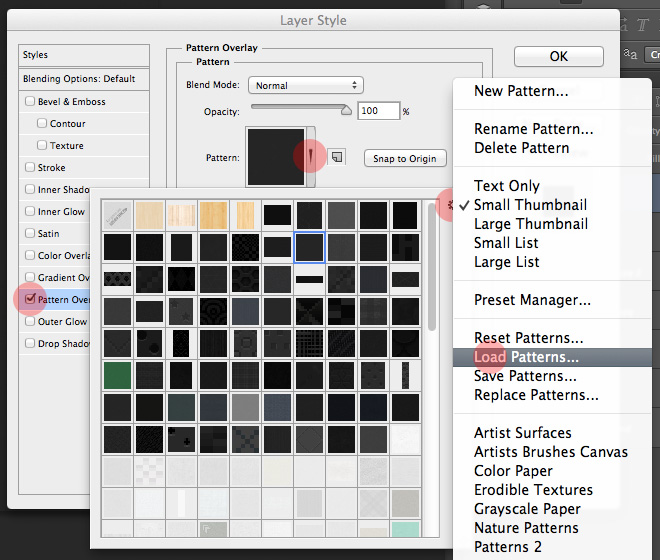
Task: Toggle Outer Glow checkbox
Action: (x=30, y=321)
